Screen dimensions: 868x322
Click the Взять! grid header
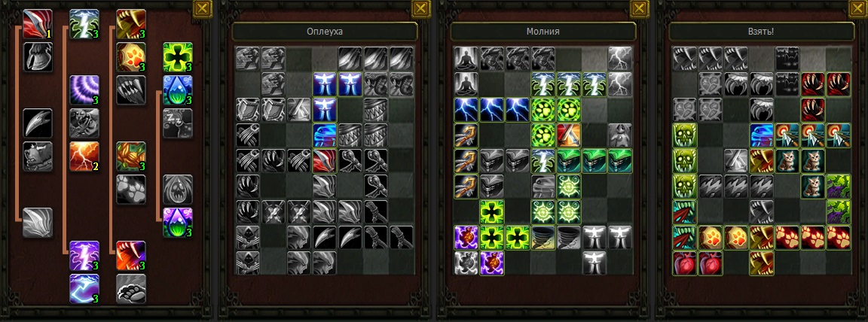pyautogui.click(x=761, y=32)
